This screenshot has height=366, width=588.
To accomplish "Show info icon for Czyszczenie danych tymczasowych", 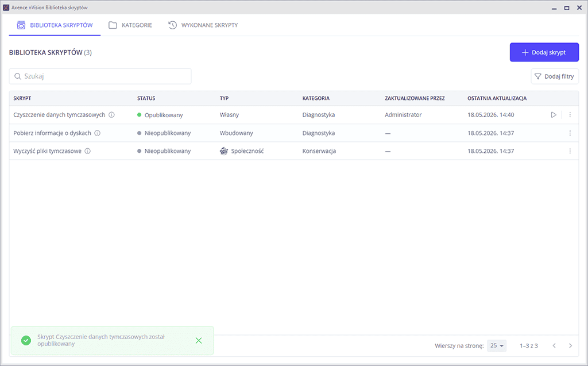I will coord(112,115).
